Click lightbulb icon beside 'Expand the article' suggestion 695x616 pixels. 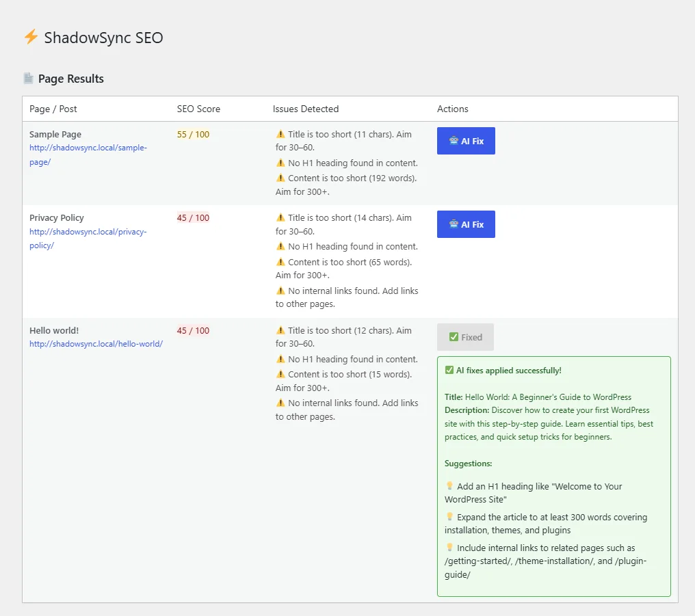point(449,516)
